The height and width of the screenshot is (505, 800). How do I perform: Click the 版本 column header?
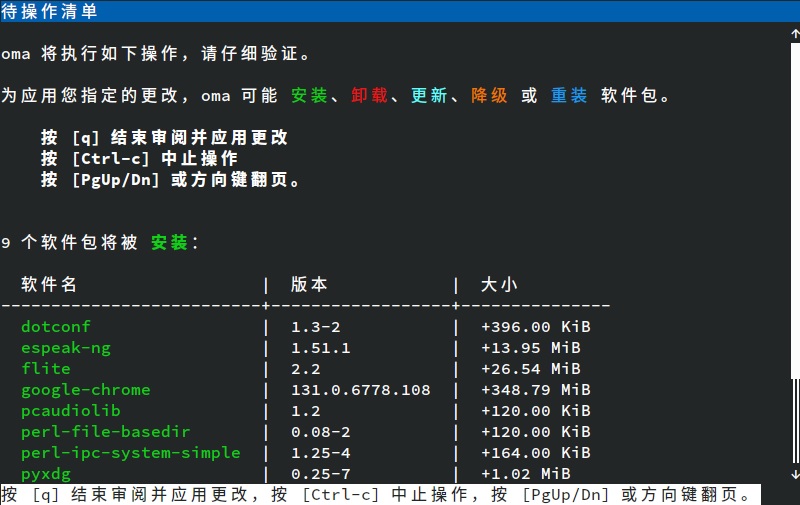(x=309, y=284)
